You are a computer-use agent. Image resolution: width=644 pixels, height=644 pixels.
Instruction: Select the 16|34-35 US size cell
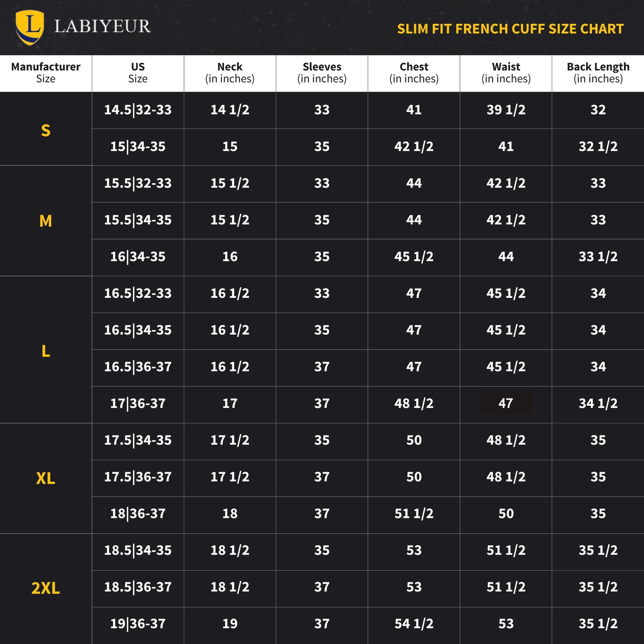[138, 257]
